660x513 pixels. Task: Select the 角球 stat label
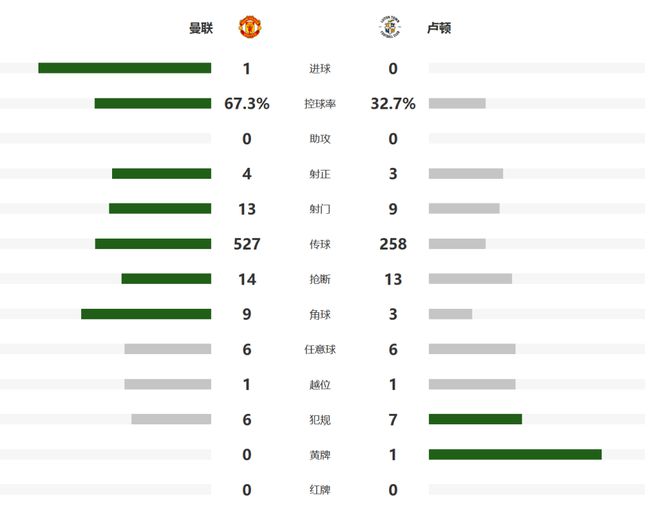tap(319, 314)
